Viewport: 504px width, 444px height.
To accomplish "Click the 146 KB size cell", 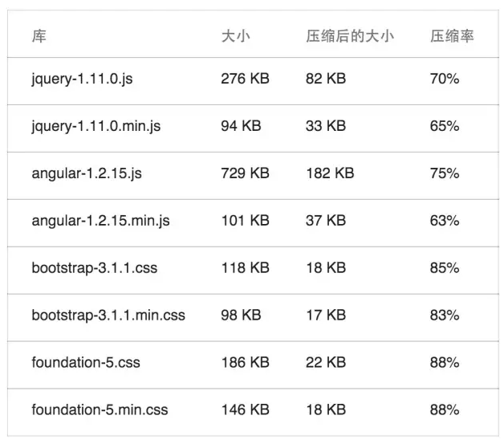I will coord(245,409).
